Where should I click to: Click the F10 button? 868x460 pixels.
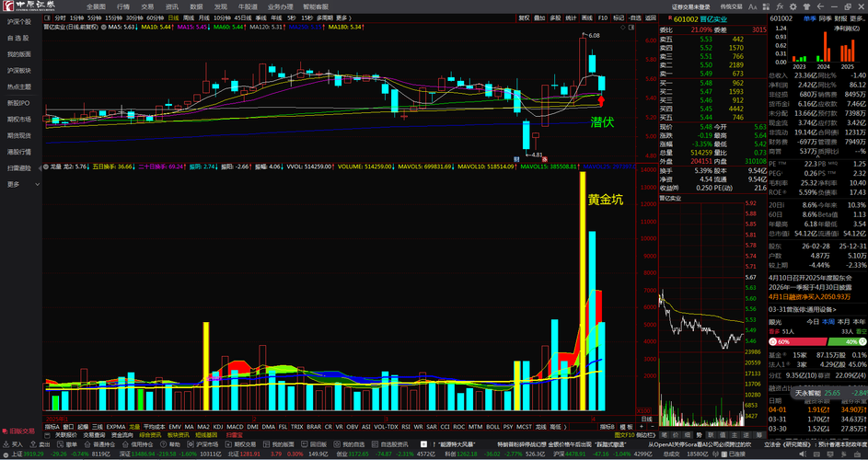tap(603, 17)
